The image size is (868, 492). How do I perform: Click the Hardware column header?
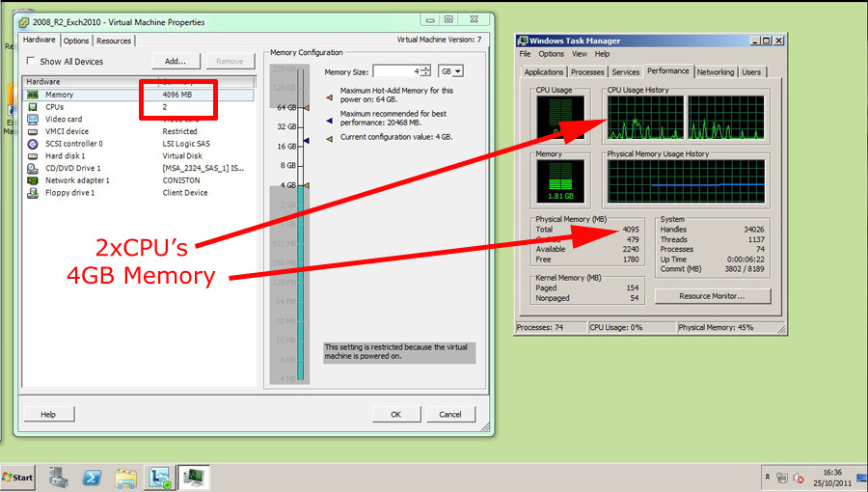pyautogui.click(x=91, y=81)
